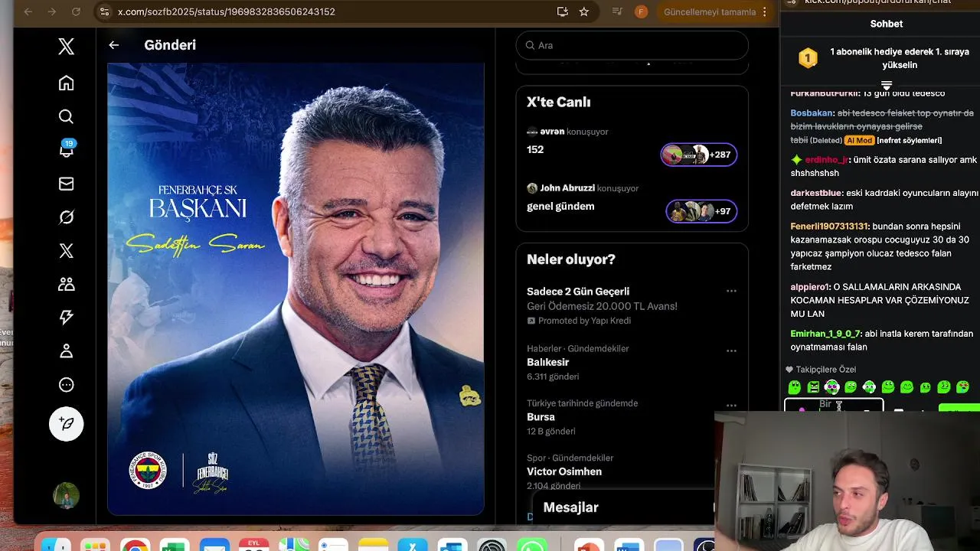The image size is (980, 551).
Task: Click Güncellemeyi tamamla update button
Action: (x=710, y=11)
